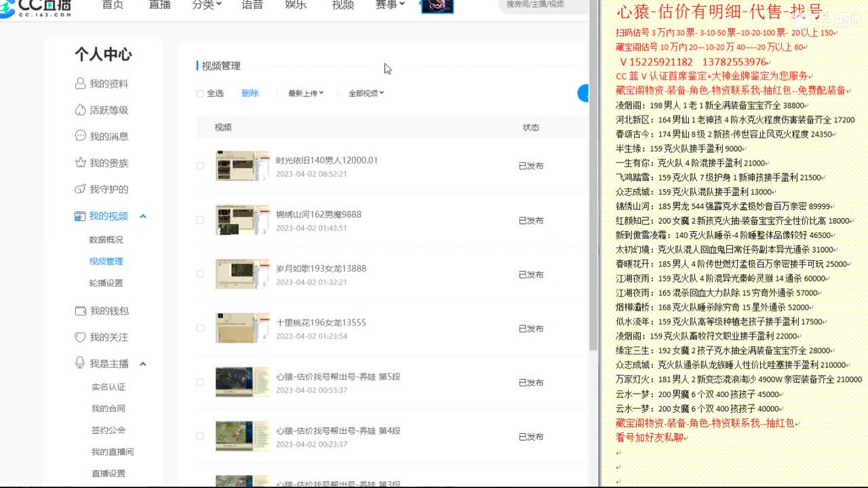This screenshot has height=488, width=868.
Task: Click the CC直播 logo
Action: (35, 7)
